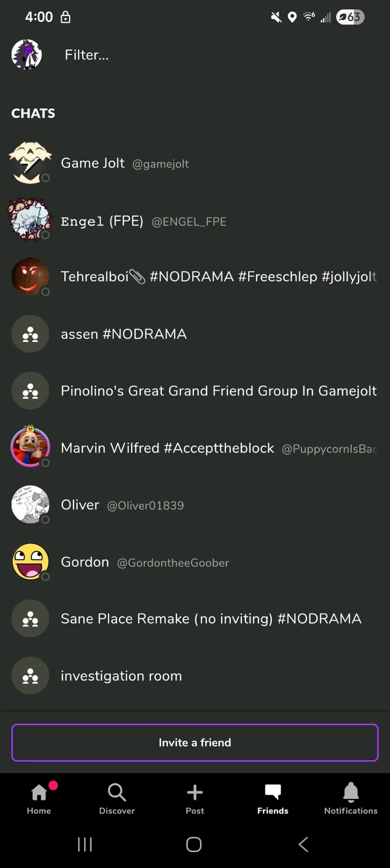Tap the Post plus icon

tap(195, 793)
